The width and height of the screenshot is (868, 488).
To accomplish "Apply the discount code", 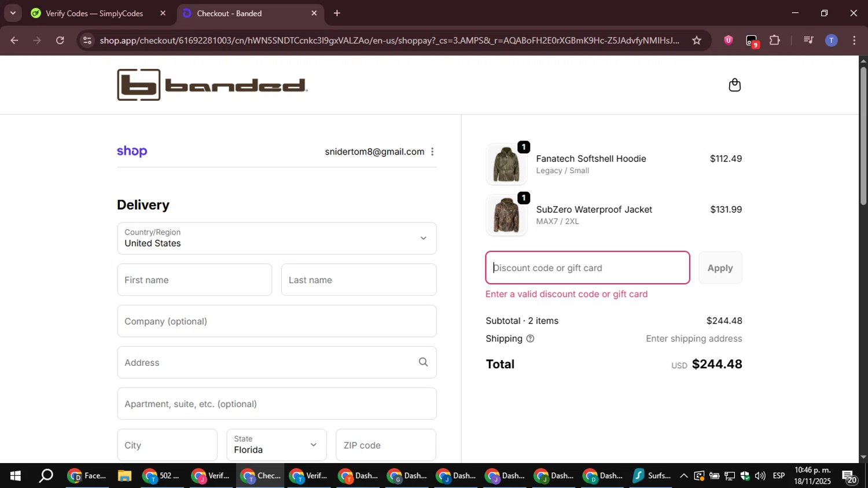I will [720, 268].
